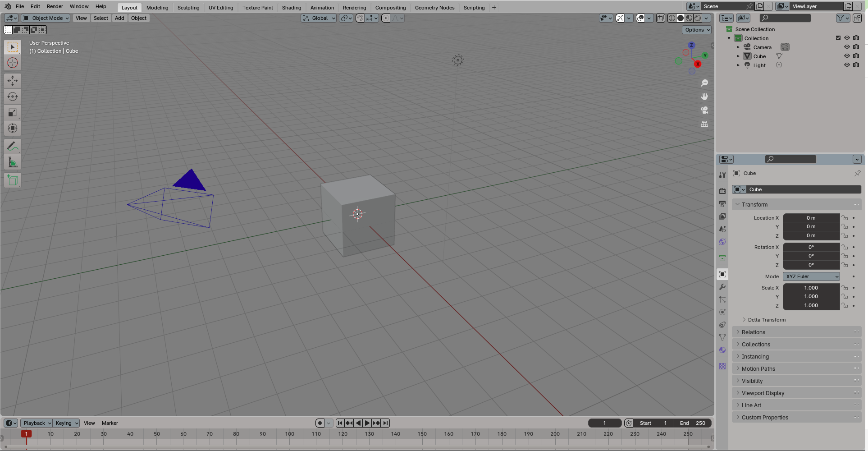The height and width of the screenshot is (451, 868).
Task: Hide the Light in viewport via eye icon
Action: 847,65
